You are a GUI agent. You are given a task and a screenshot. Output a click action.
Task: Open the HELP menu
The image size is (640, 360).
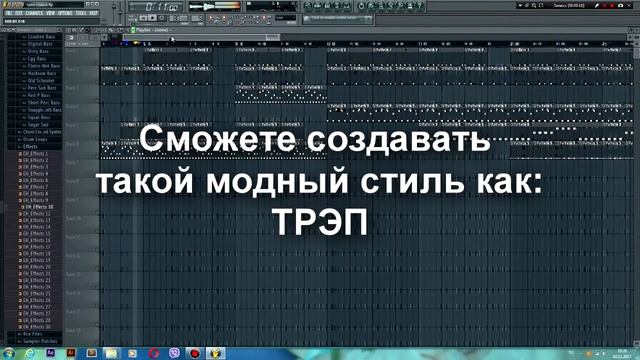tap(93, 13)
